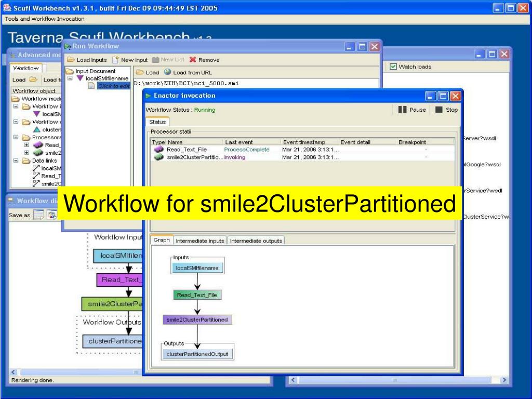Expand the smile2 processor tree node
Viewport: 532px width, 399px height.
tap(26, 153)
